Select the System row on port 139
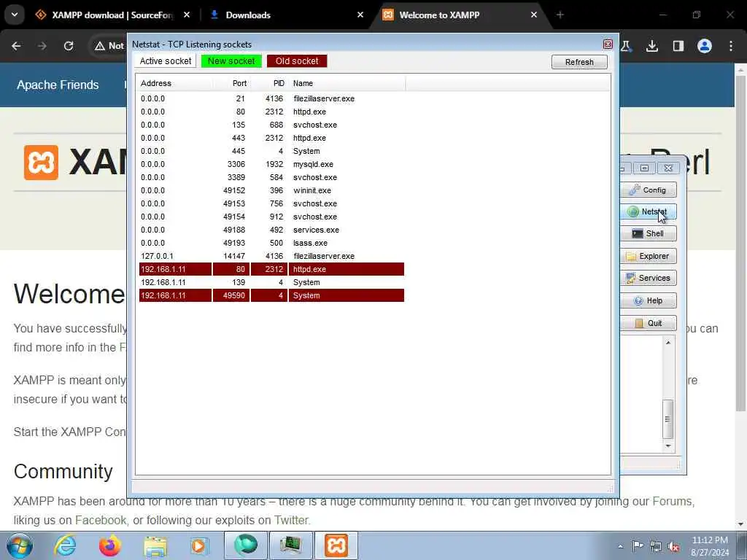This screenshot has height=560, width=747. click(x=271, y=282)
